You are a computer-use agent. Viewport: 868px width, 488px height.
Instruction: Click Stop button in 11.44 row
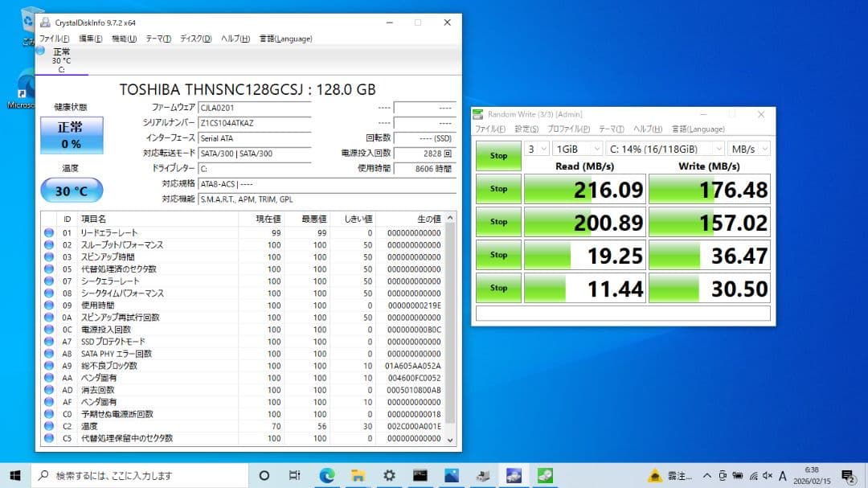(x=498, y=288)
